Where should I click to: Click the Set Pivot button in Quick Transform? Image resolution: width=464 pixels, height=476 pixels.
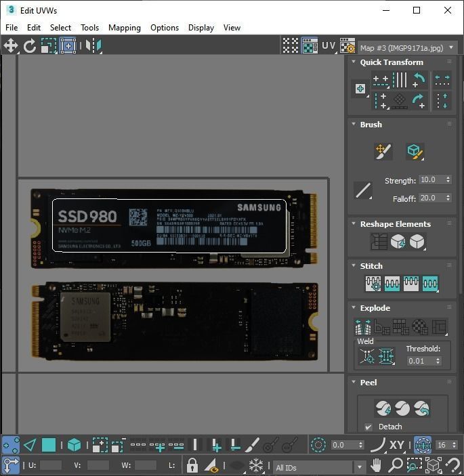360,89
